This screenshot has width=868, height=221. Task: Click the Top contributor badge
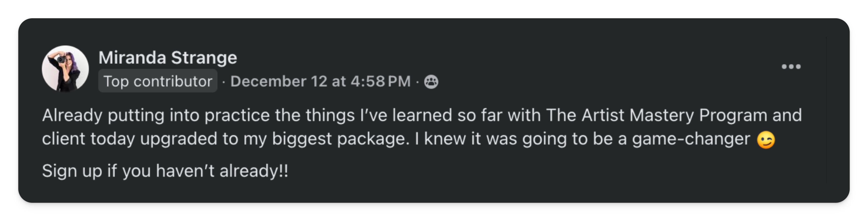(158, 81)
